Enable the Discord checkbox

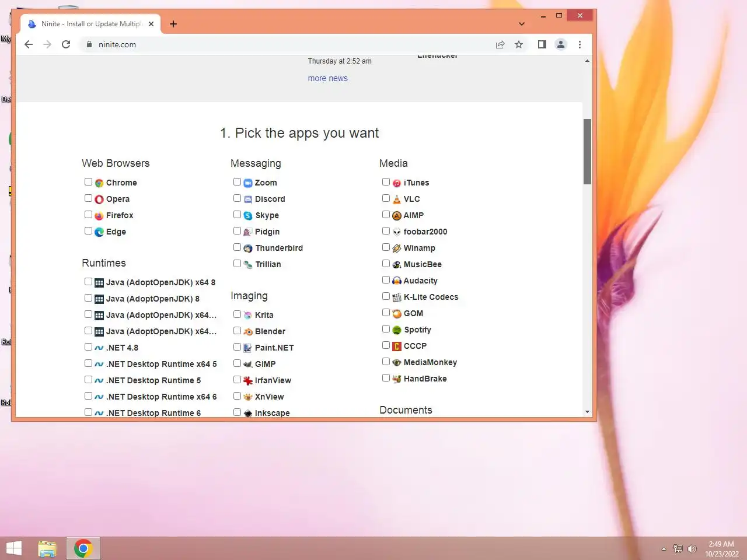(x=237, y=198)
